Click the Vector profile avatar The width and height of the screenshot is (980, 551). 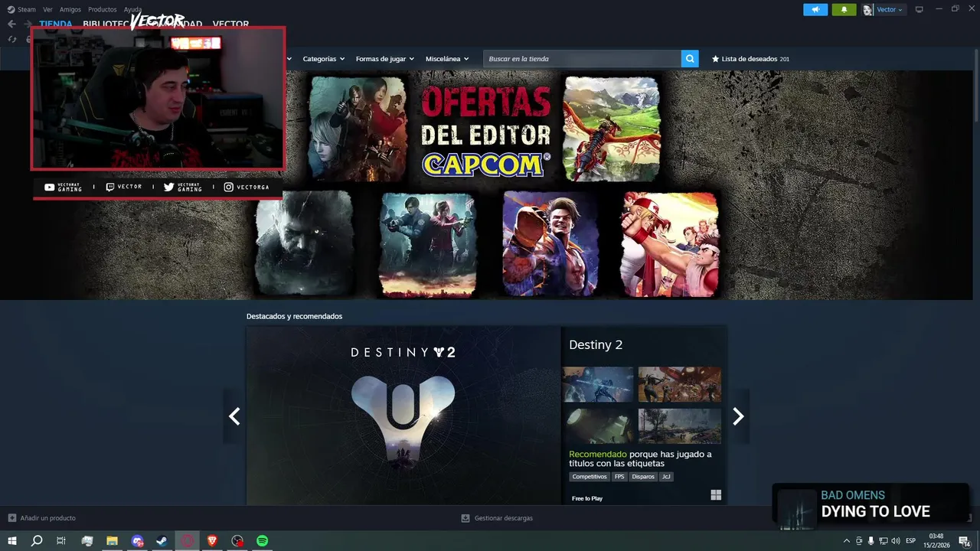pos(868,10)
